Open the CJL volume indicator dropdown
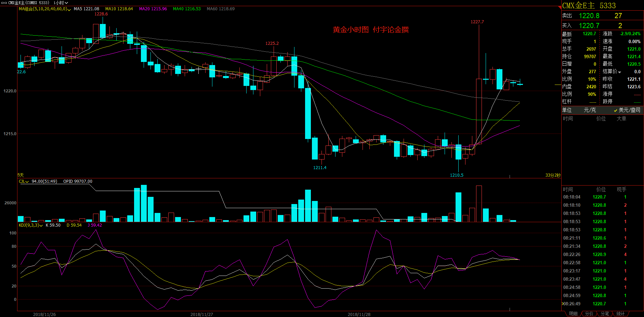Image resolution: width=644 pixels, height=317 pixels. tap(24, 181)
